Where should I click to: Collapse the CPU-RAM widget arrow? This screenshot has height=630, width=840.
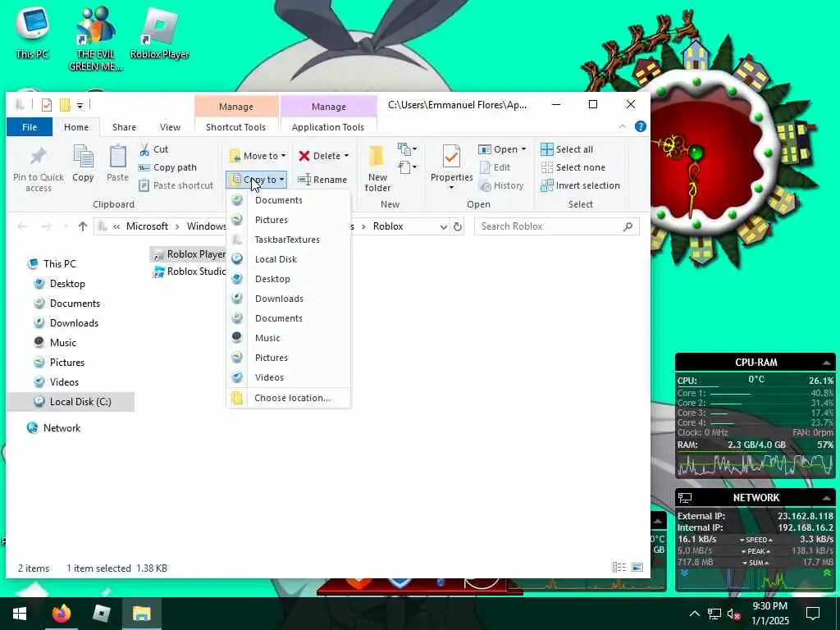pos(827,363)
